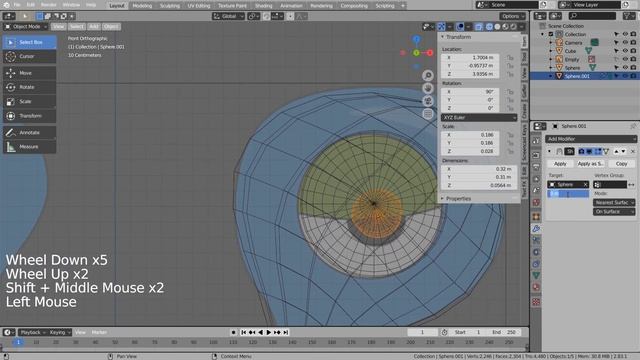Select the Move tool
This screenshot has width=640, height=360.
29,73
